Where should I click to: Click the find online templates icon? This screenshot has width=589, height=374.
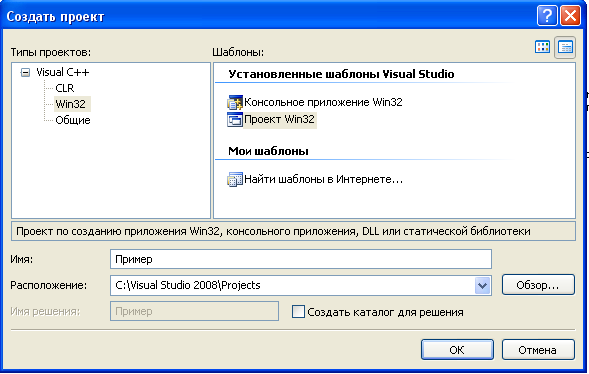pos(235,179)
